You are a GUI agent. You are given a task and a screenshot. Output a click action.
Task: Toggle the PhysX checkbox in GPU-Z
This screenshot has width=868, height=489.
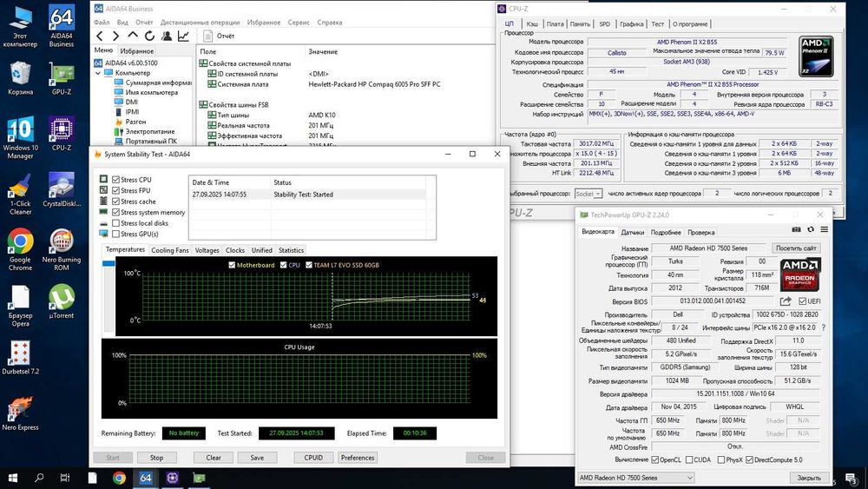[x=720, y=460]
